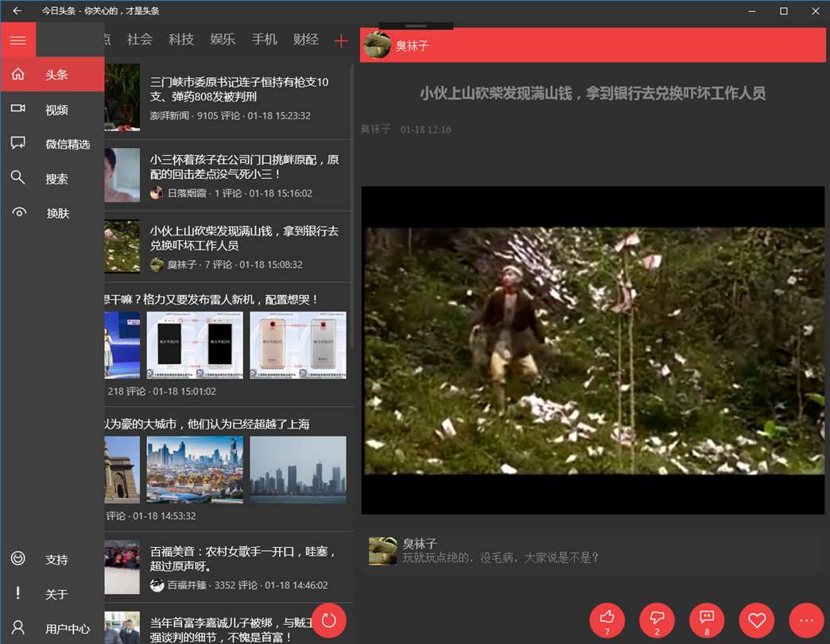Open comments with the speech bubble button
Image resolution: width=830 pixels, height=644 pixels.
(707, 620)
